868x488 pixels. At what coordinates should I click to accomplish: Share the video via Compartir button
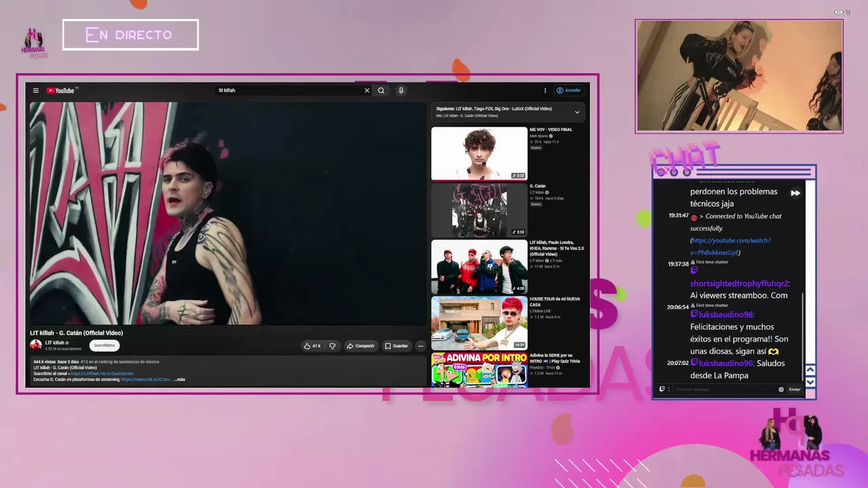(360, 346)
